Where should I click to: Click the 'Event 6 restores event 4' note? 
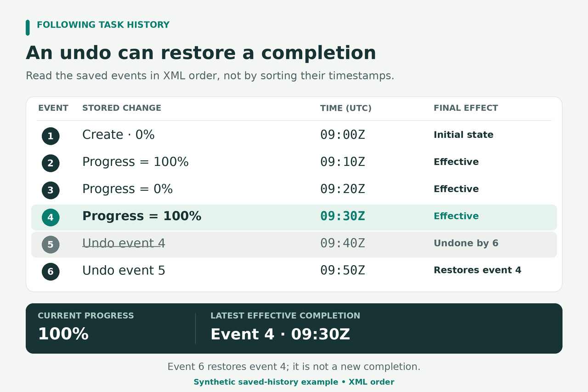coord(294,367)
